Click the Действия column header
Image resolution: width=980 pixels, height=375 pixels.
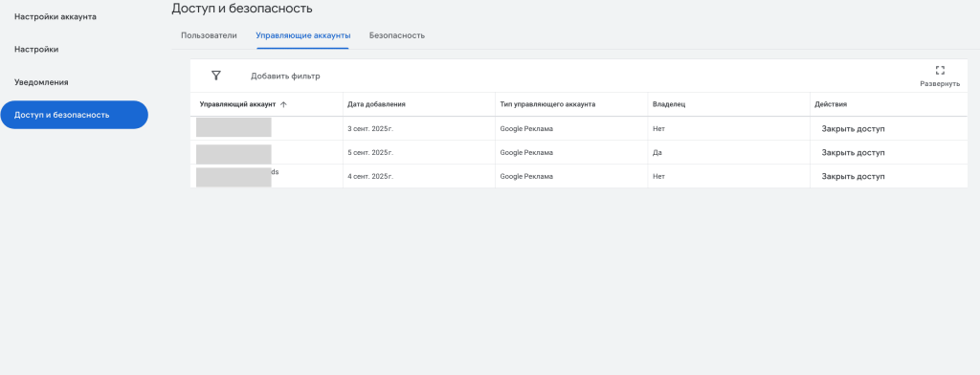(831, 104)
